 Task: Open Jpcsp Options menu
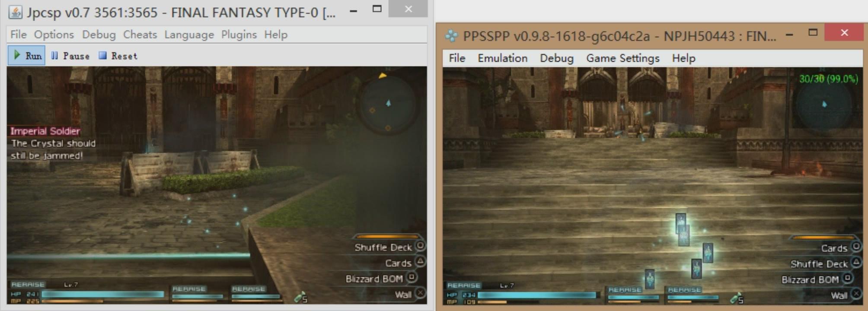pyautogui.click(x=54, y=35)
